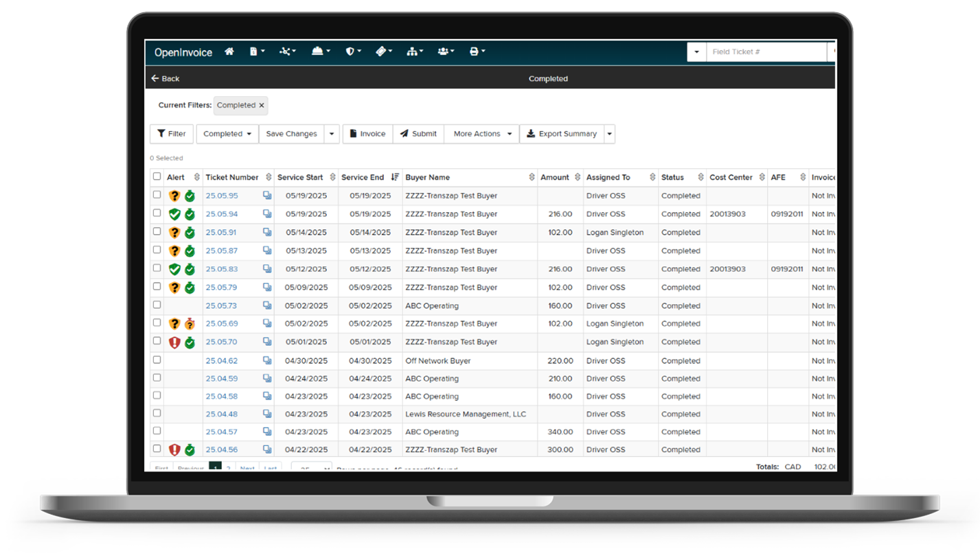Click the orange stopwatch icon on ticket 25.05.69
The height and width of the screenshot is (560, 980).
coord(190,324)
